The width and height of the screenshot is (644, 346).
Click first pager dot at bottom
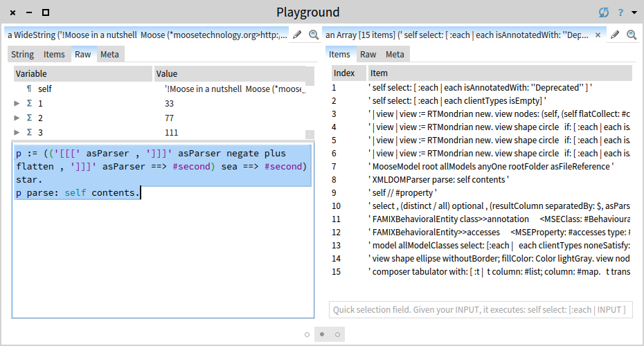pyautogui.click(x=307, y=334)
